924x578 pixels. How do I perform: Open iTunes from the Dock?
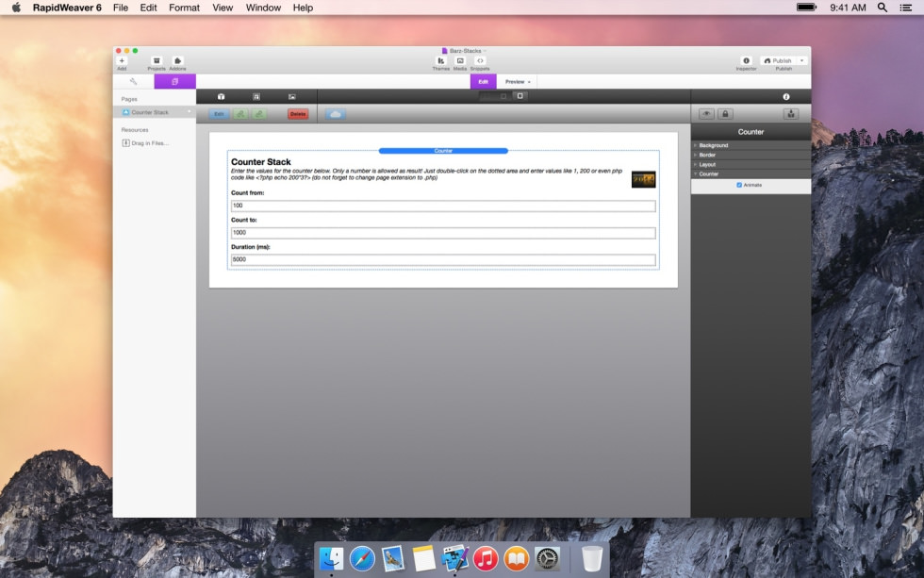[485, 558]
